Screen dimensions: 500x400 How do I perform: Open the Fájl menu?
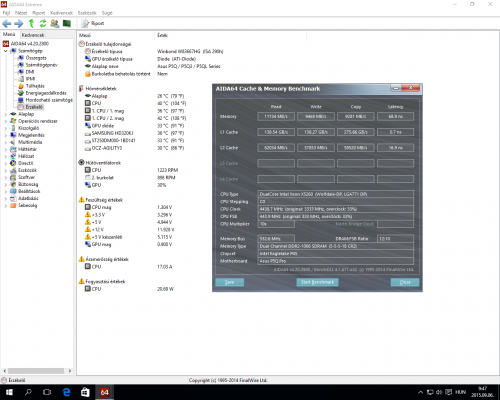(x=6, y=13)
